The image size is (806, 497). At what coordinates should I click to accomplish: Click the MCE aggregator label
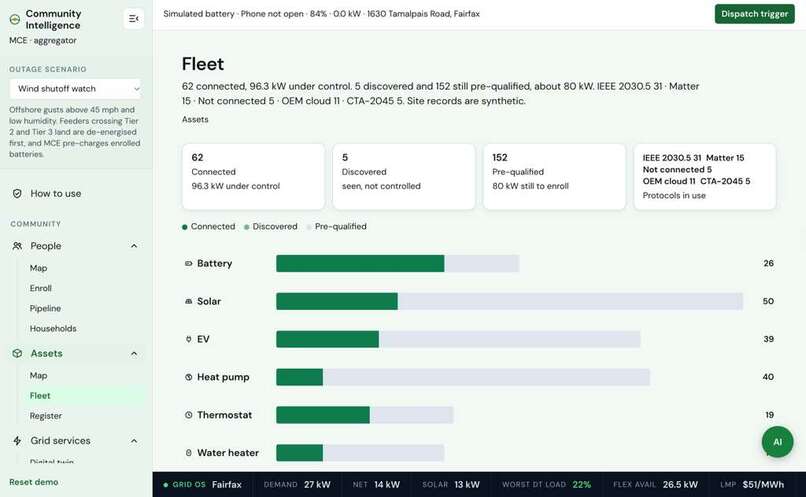tap(43, 41)
